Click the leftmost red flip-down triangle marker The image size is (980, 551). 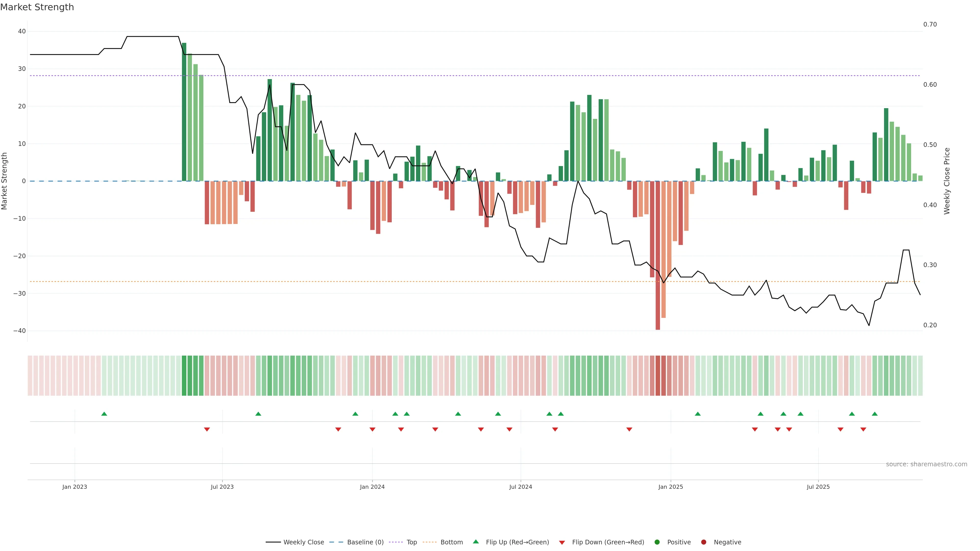[207, 429]
